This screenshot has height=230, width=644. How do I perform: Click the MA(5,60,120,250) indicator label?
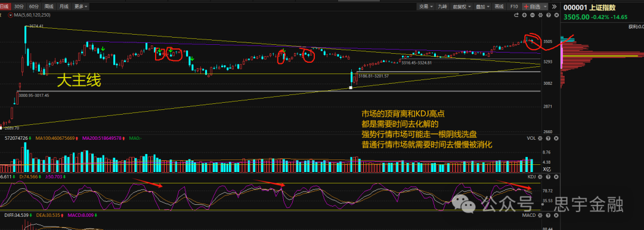point(32,15)
